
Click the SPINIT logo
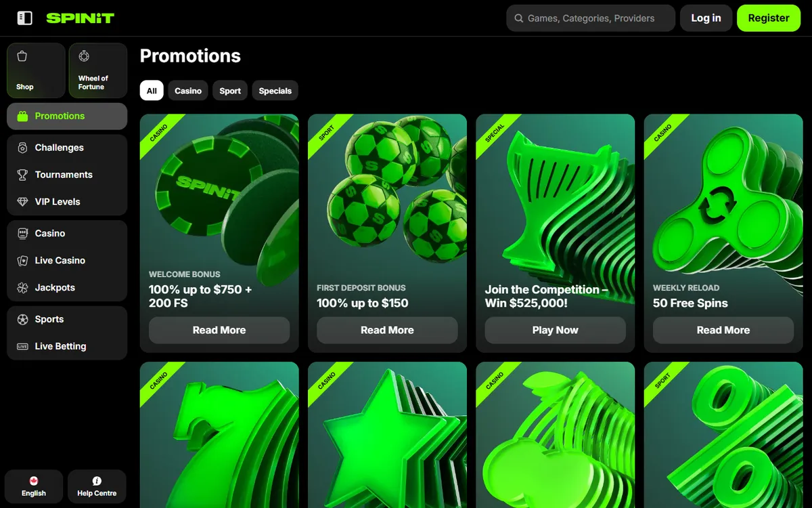(80, 18)
